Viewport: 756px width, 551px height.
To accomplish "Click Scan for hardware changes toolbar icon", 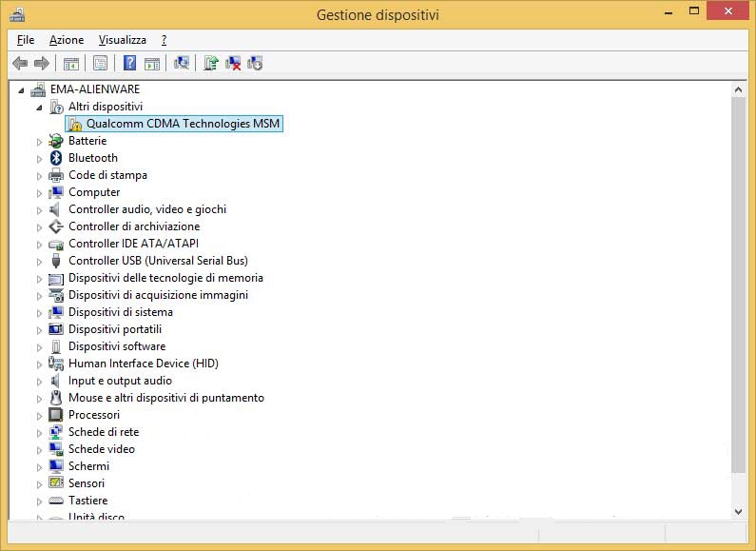I will [x=182, y=63].
